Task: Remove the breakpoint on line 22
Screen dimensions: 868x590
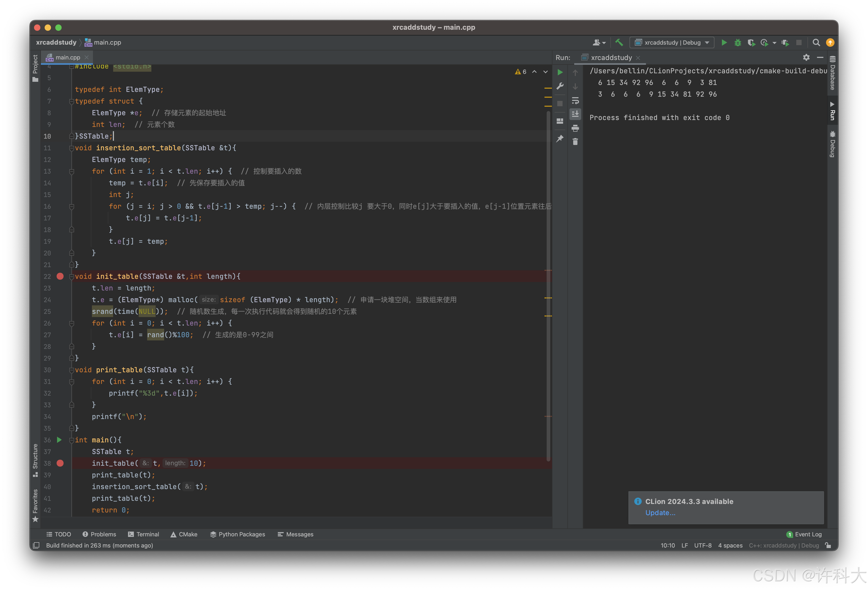Action: pyautogui.click(x=60, y=276)
